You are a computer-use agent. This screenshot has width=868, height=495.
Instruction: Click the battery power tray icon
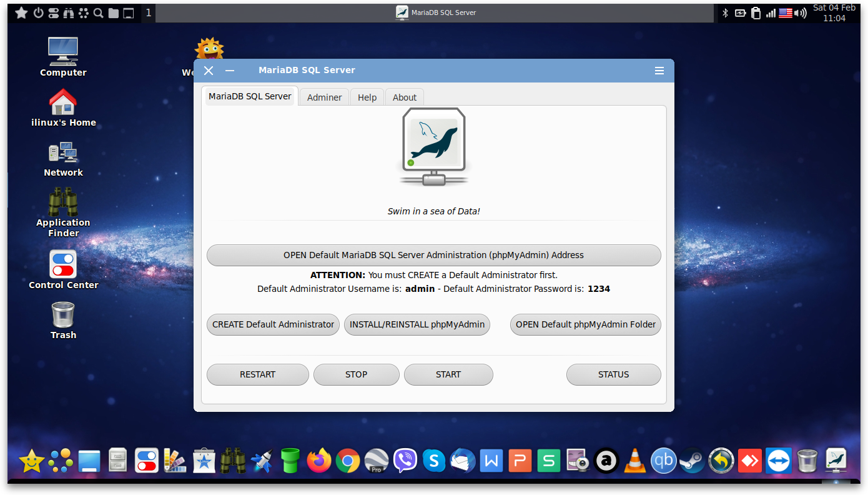(x=741, y=12)
